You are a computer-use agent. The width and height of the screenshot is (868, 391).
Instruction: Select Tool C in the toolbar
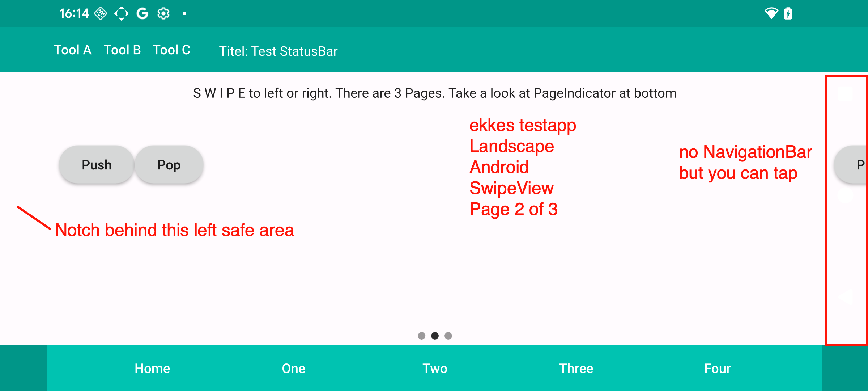click(x=171, y=50)
